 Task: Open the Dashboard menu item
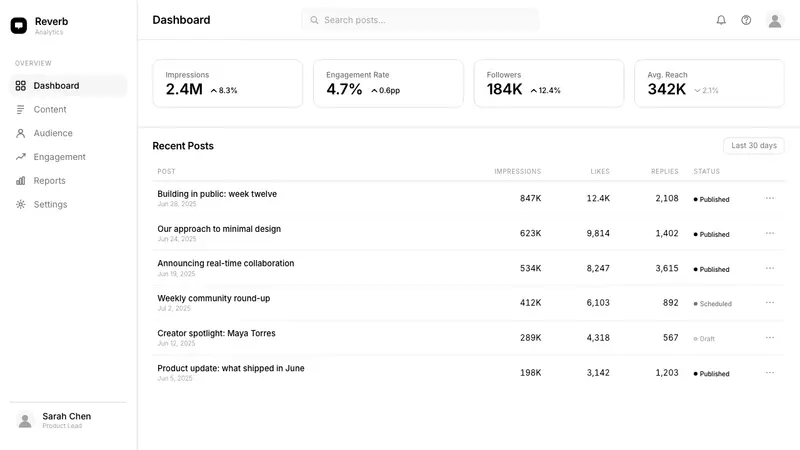tap(68, 86)
